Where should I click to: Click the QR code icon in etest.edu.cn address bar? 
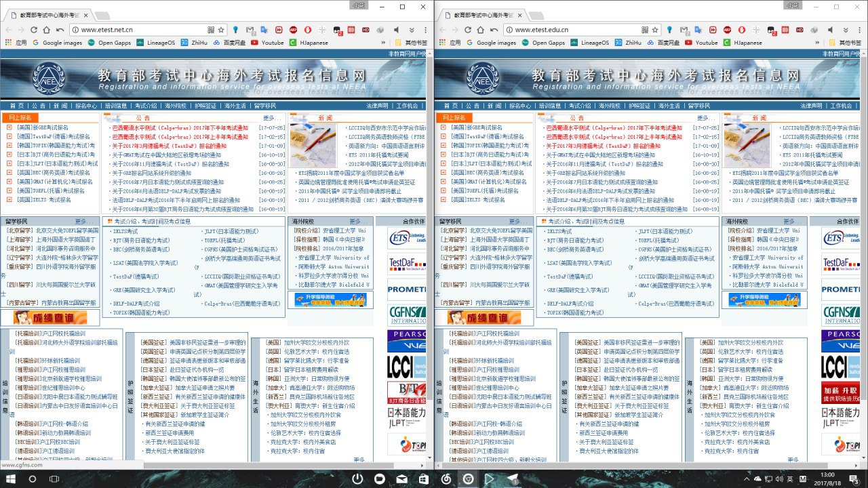[644, 30]
